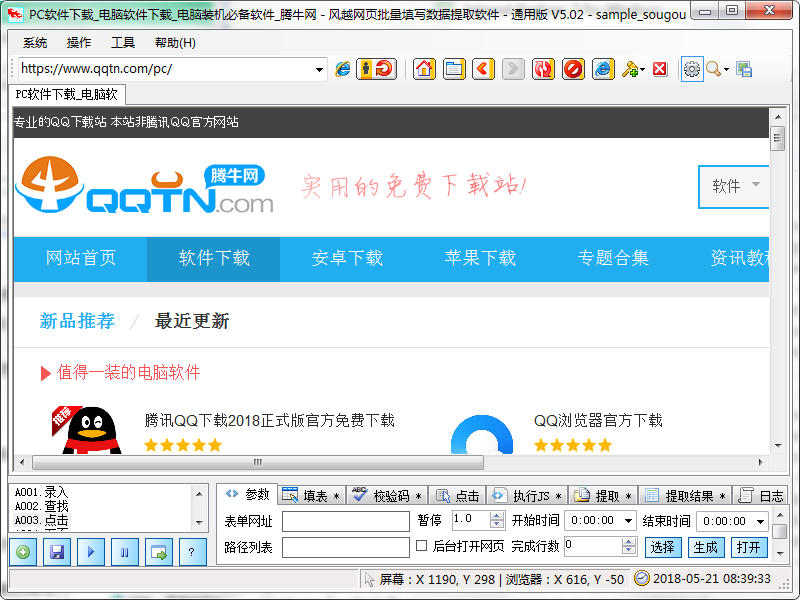Click the horizontal scrollbar of web page
This screenshot has width=800, height=600.
point(257,463)
